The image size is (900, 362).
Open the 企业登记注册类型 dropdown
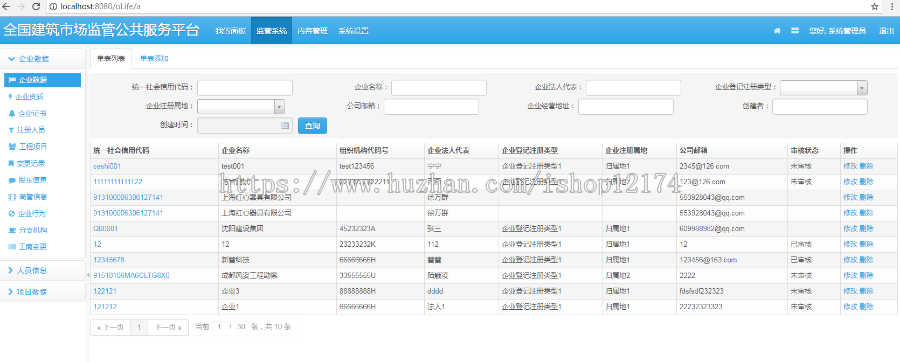(x=824, y=88)
